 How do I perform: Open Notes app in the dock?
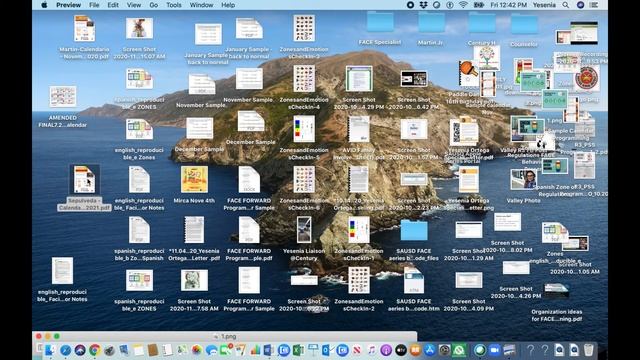click(138, 350)
